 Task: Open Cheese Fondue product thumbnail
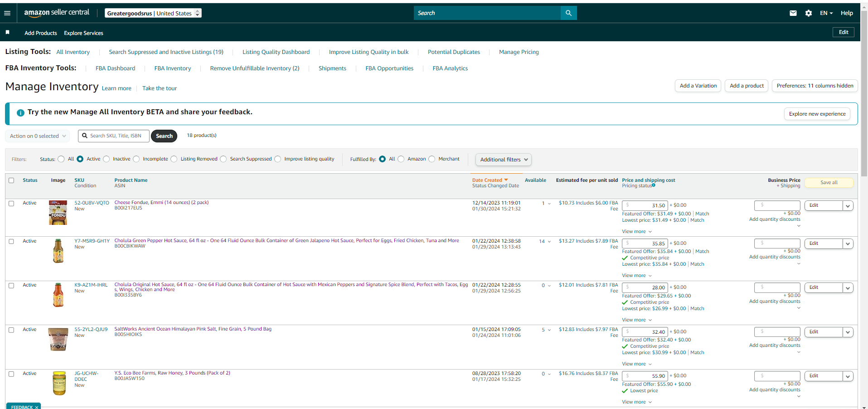point(58,213)
